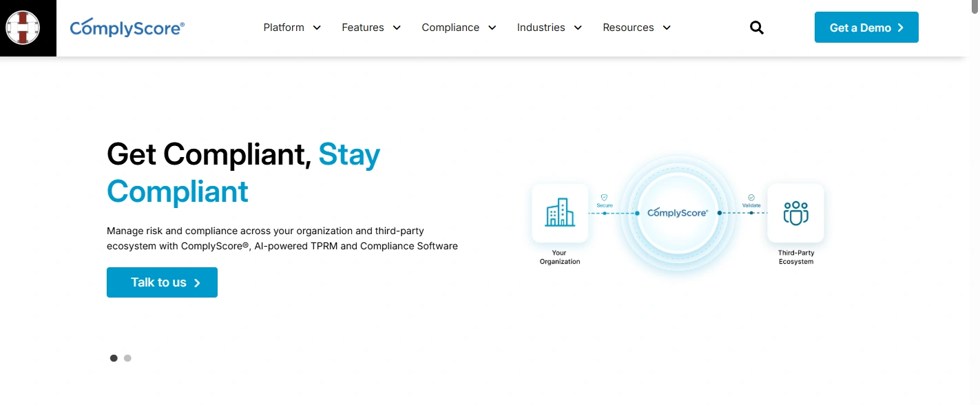Expand the Platform dropdown chevron
Viewport: 980px width, 405px height.
pyautogui.click(x=317, y=28)
